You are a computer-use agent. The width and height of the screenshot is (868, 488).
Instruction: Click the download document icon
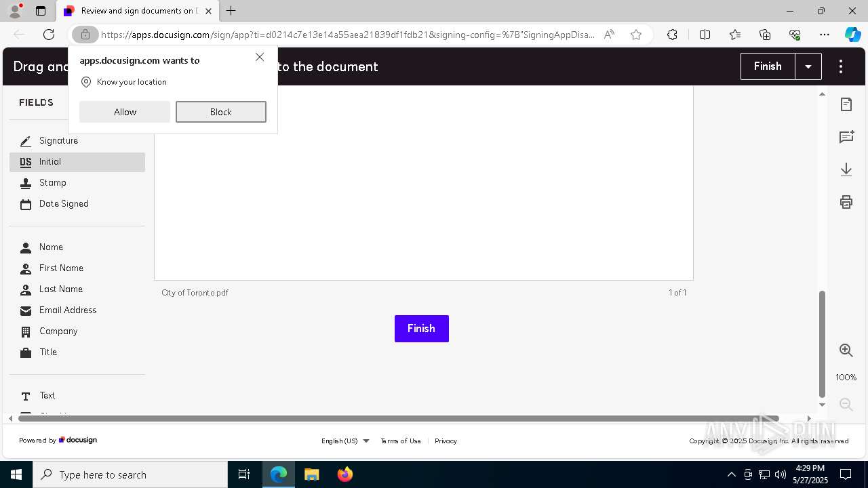(846, 169)
